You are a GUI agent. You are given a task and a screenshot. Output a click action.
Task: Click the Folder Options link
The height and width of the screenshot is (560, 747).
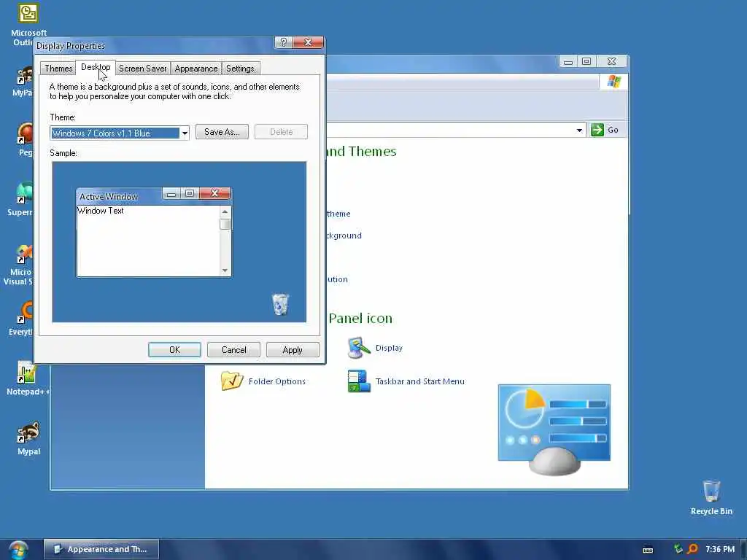tap(276, 381)
